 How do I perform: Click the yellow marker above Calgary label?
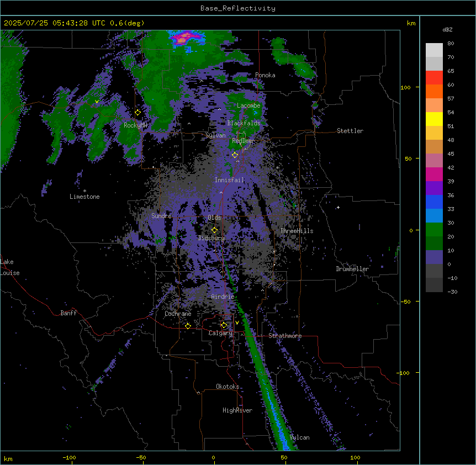tap(224, 325)
